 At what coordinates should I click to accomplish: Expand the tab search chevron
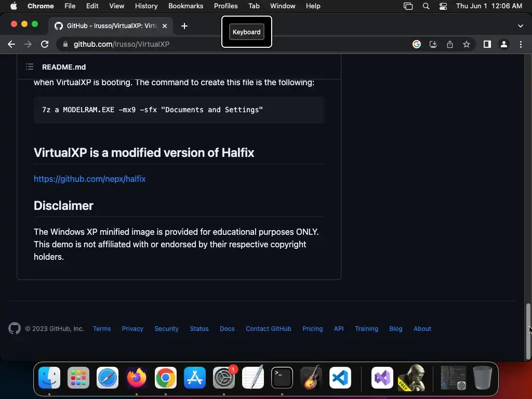tap(521, 26)
